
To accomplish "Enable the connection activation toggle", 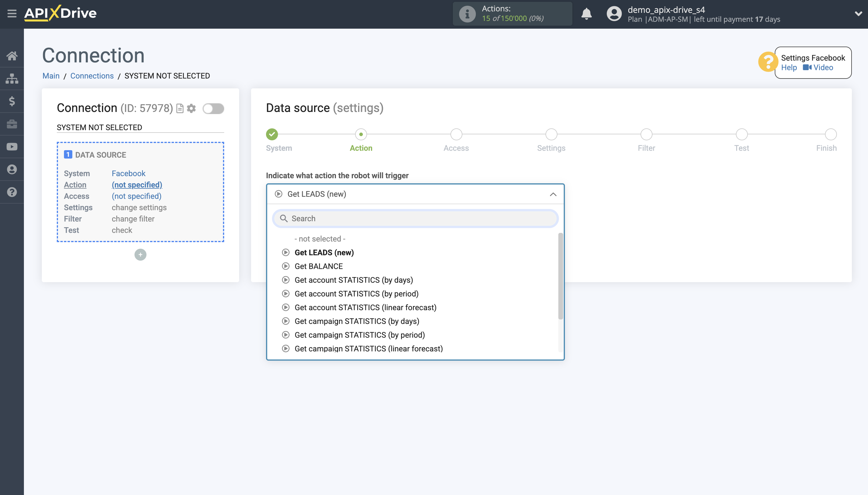I will [213, 108].
